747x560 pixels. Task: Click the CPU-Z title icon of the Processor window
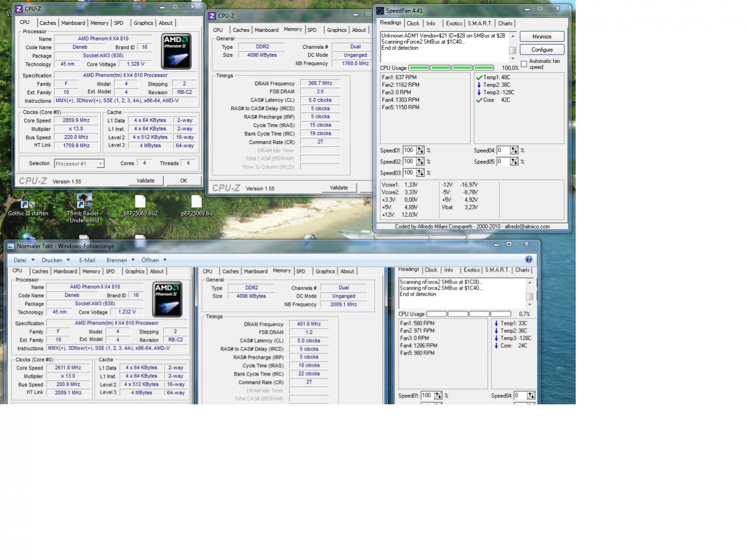pos(19,8)
